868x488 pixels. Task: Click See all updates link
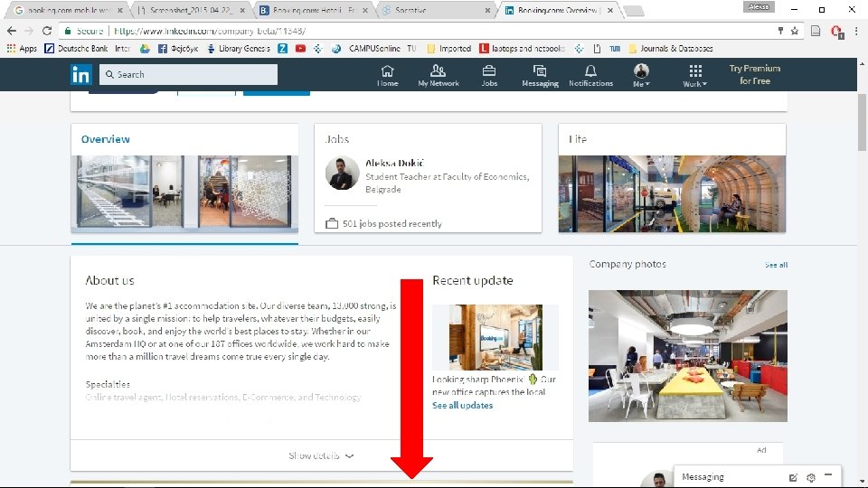tap(462, 405)
